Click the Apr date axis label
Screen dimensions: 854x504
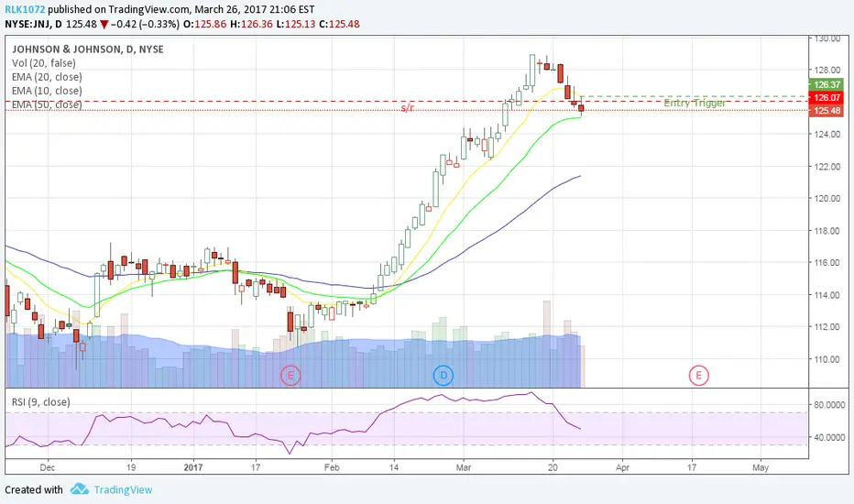point(622,467)
